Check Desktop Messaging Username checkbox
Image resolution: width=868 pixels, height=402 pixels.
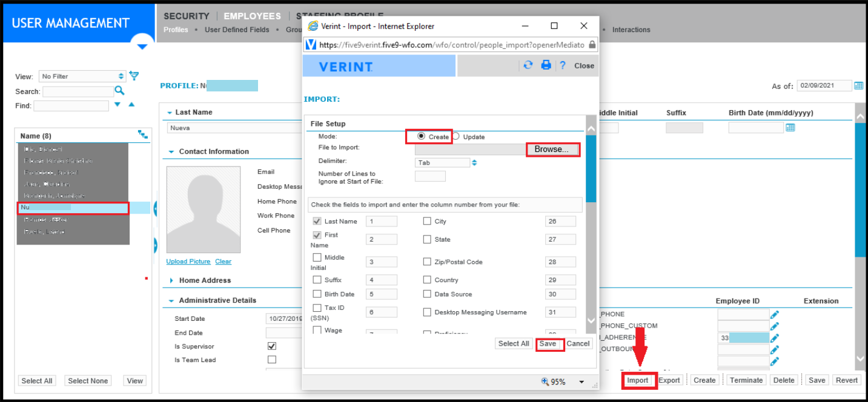click(427, 312)
